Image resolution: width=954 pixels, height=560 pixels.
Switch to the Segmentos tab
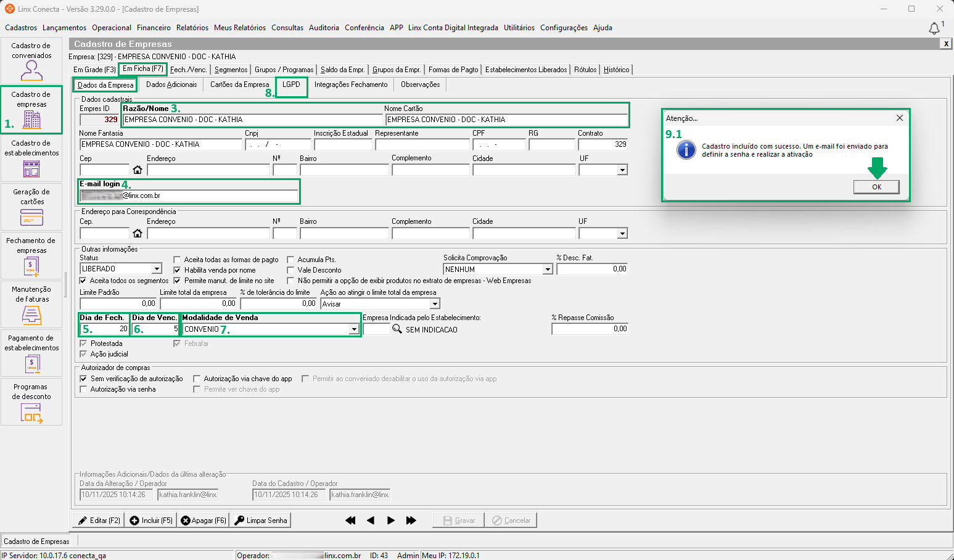(x=231, y=70)
